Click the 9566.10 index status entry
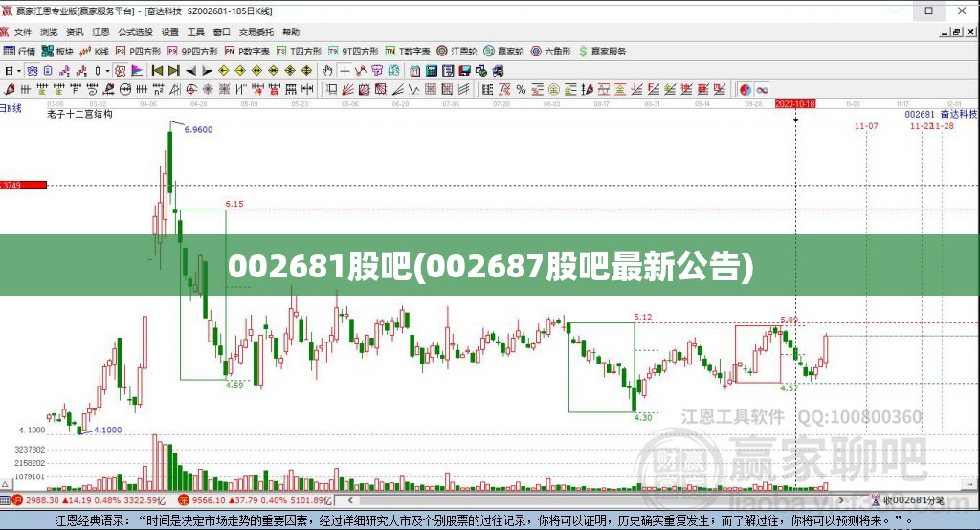This screenshot has width=980, height=530. [256, 500]
